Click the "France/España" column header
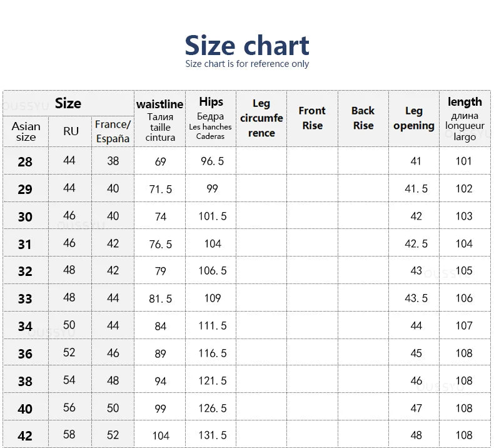This screenshot has height=448, width=494. [x=113, y=131]
